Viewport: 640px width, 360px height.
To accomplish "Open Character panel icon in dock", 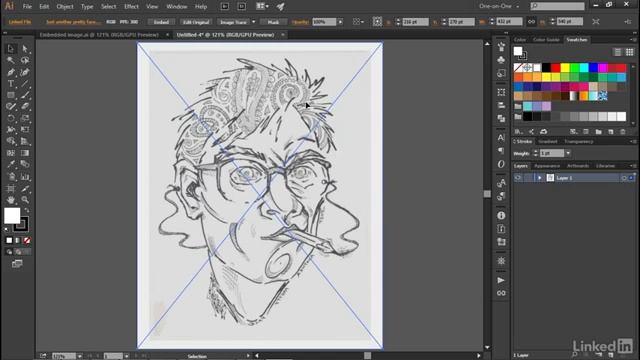I will pyautogui.click(x=501, y=138).
